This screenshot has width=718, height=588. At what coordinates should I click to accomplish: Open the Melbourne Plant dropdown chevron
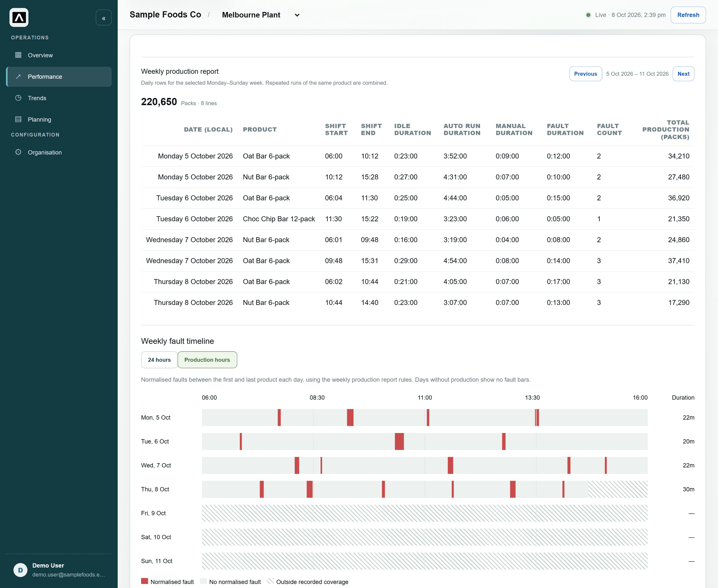(x=297, y=15)
